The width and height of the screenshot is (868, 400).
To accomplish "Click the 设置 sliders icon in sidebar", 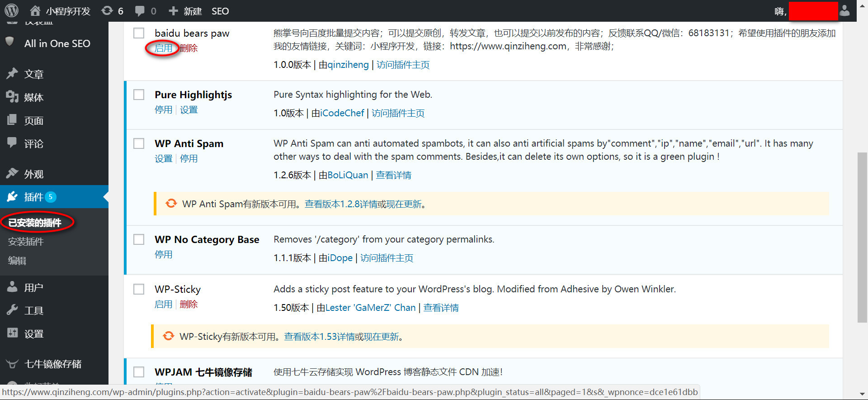I will 12,333.
